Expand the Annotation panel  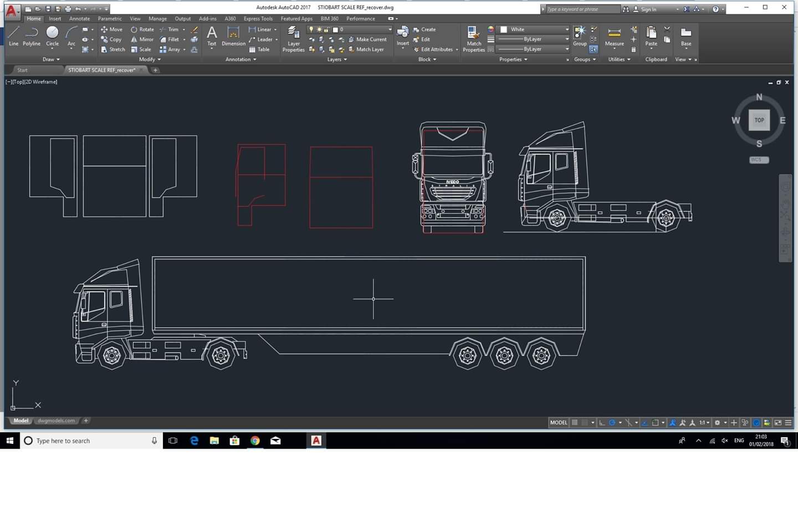(241, 59)
